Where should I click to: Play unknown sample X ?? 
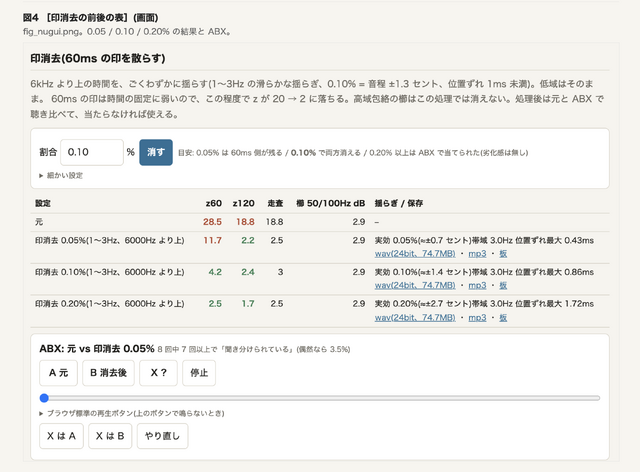(x=158, y=373)
